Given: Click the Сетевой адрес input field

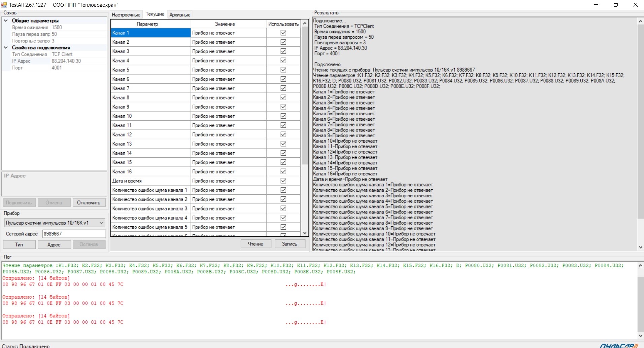Looking at the screenshot, I should point(74,234).
